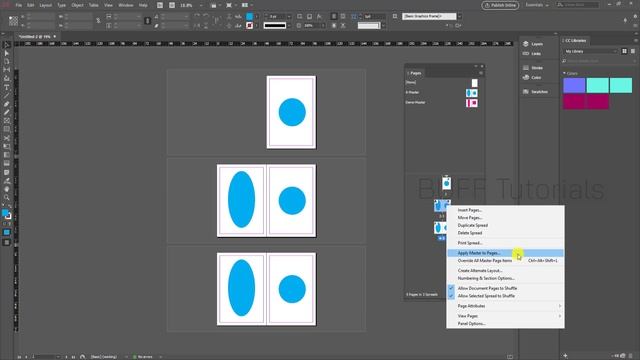Select the Pen tool
The image size is (640, 360).
tap(7, 104)
